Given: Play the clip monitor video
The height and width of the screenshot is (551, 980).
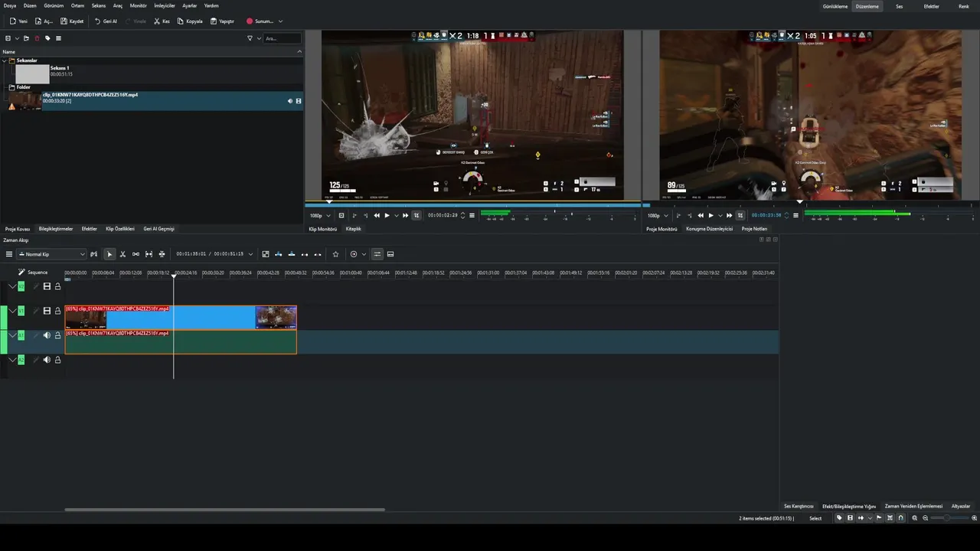Looking at the screenshot, I should click(387, 216).
